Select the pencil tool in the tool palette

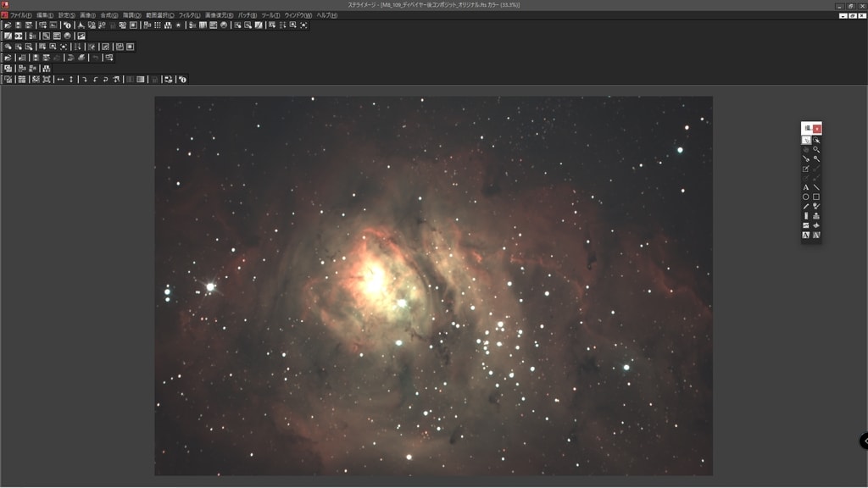click(x=806, y=206)
